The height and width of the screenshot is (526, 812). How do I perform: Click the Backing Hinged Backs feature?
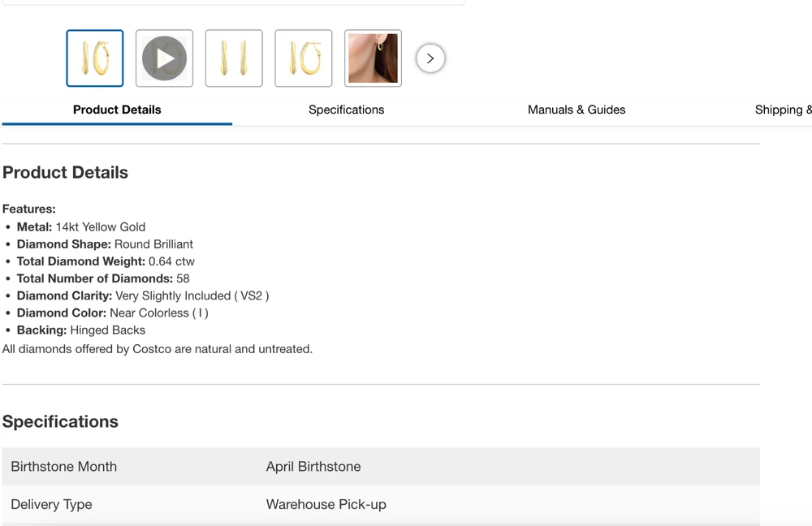tap(81, 330)
